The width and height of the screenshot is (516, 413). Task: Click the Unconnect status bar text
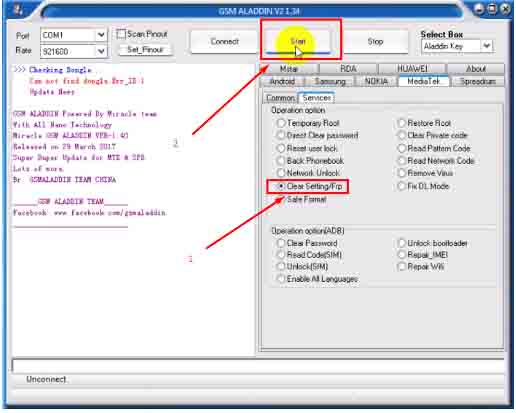click(x=46, y=379)
